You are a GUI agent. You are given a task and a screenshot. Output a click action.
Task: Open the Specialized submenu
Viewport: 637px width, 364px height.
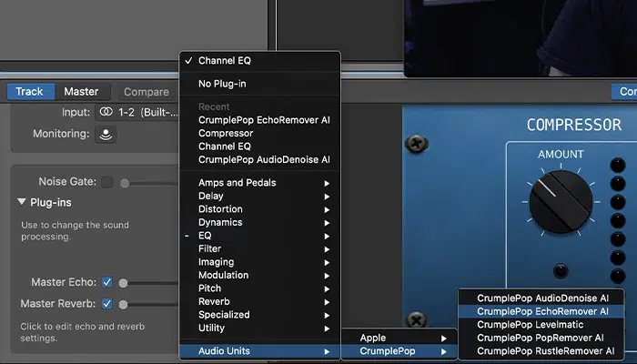(x=259, y=315)
